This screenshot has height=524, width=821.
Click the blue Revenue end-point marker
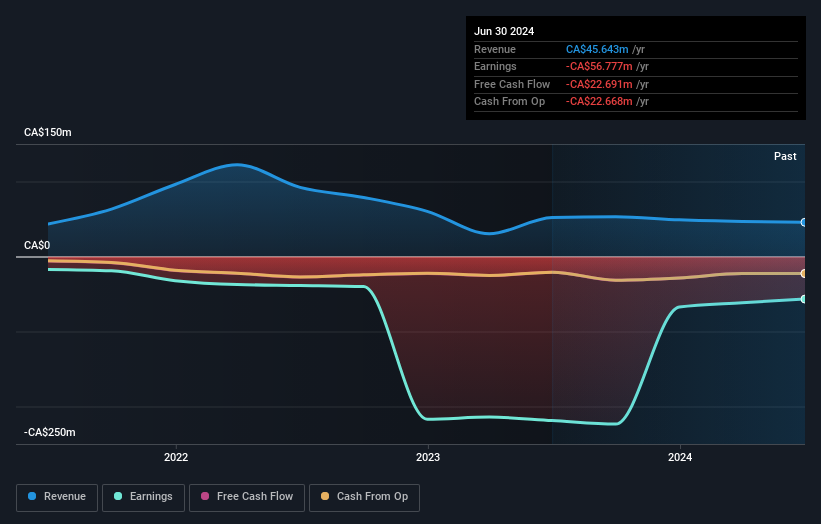click(804, 222)
